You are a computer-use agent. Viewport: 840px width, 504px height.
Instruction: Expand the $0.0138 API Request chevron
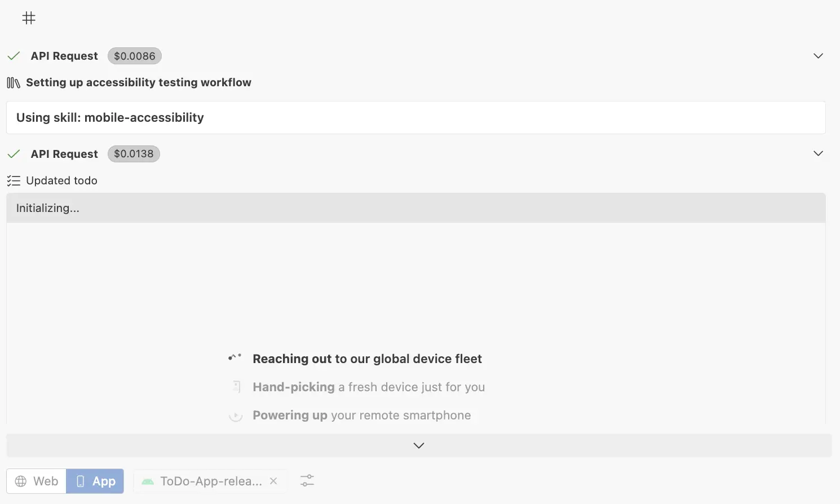point(819,153)
